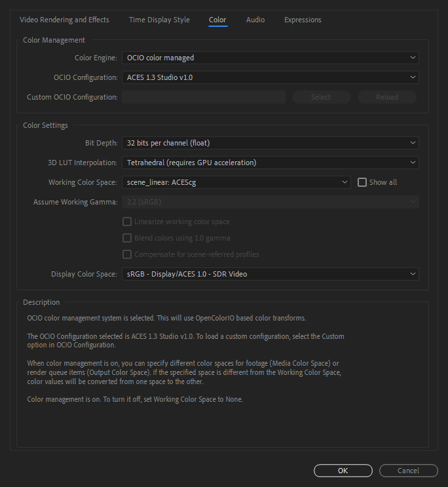Image resolution: width=448 pixels, height=487 pixels.
Task: Open the Display Color Space dropdown
Action: (270, 274)
